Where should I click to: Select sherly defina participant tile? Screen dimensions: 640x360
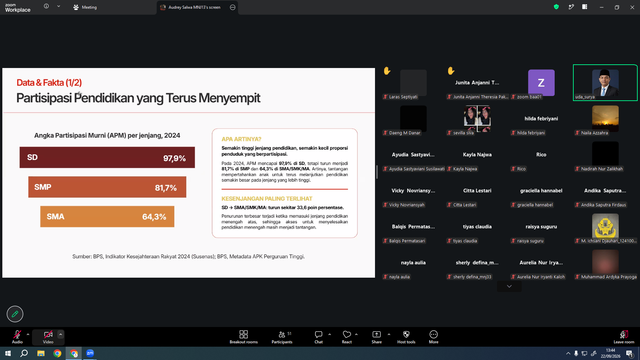pos(477,262)
